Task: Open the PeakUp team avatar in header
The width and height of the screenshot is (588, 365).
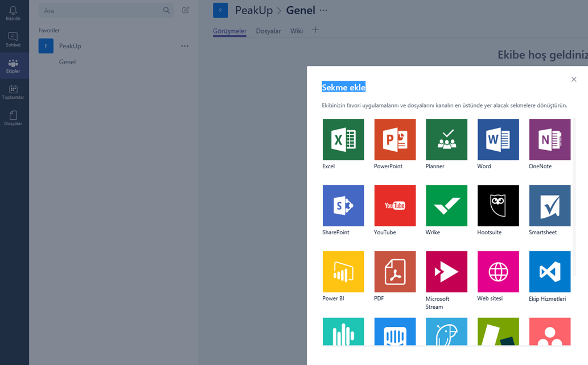Action: [x=220, y=10]
